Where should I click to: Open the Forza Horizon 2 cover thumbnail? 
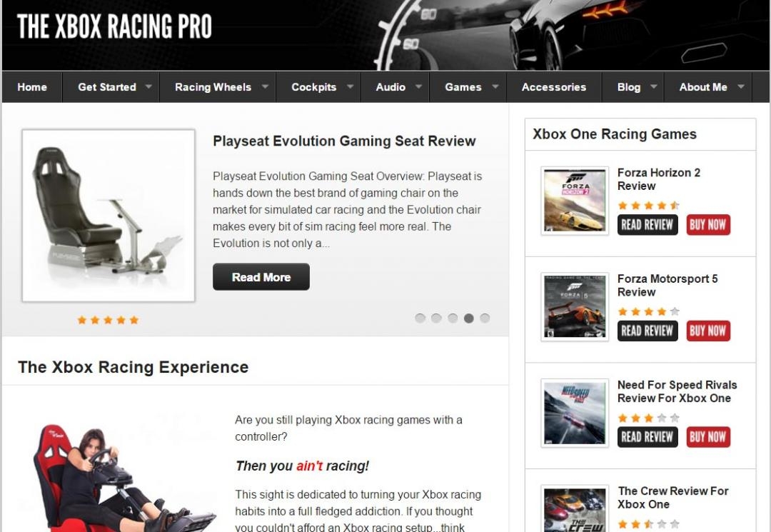(x=575, y=201)
